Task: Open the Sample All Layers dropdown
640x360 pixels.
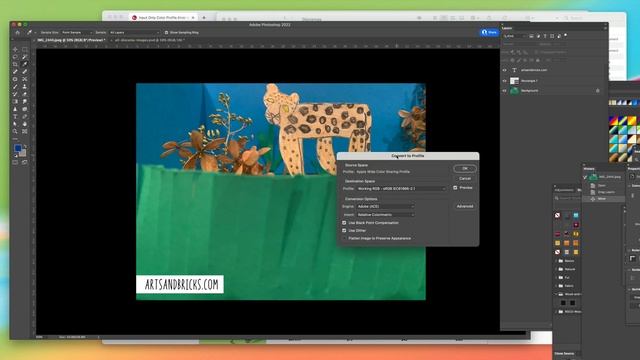Action: click(x=134, y=32)
